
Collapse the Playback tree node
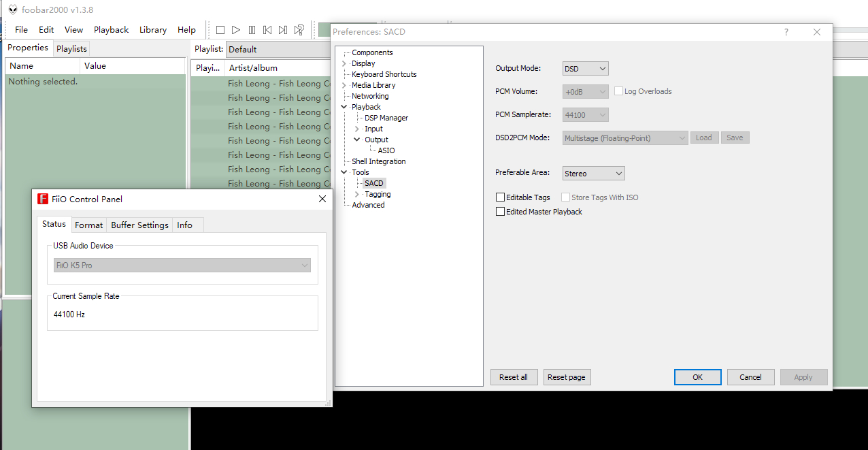coord(344,107)
